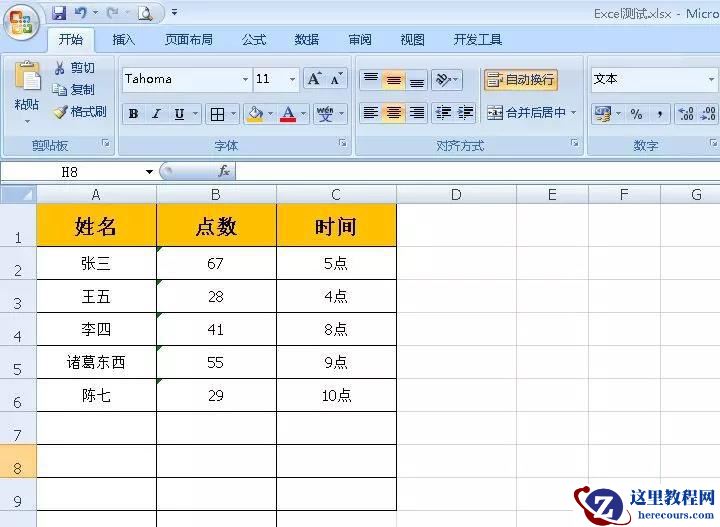Redo the last action
This screenshot has height=527, width=720.
pos(112,13)
